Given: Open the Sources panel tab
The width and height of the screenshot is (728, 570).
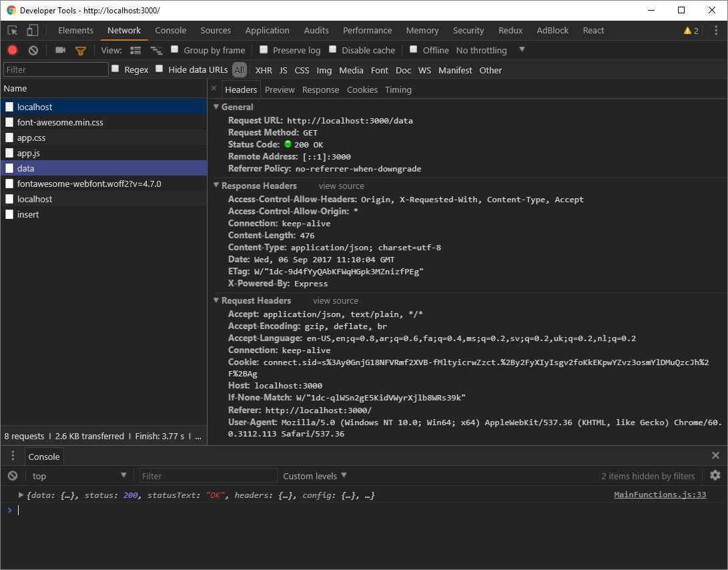Looking at the screenshot, I should coord(216,31).
